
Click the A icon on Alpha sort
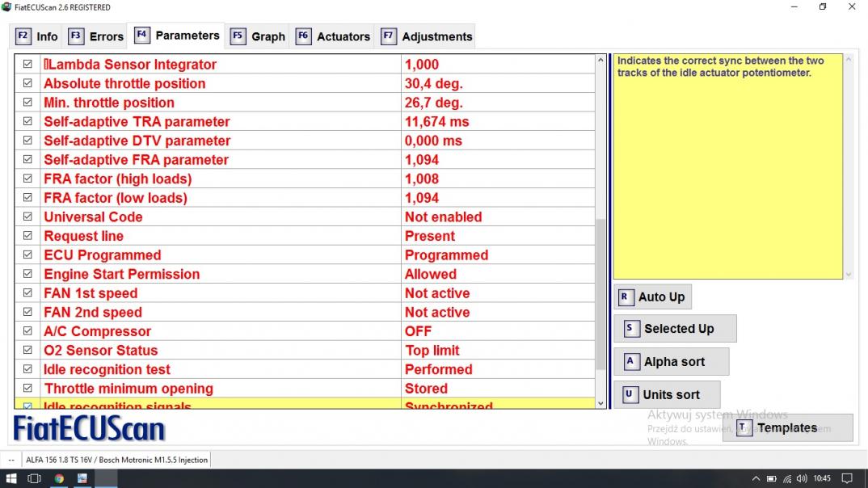631,362
